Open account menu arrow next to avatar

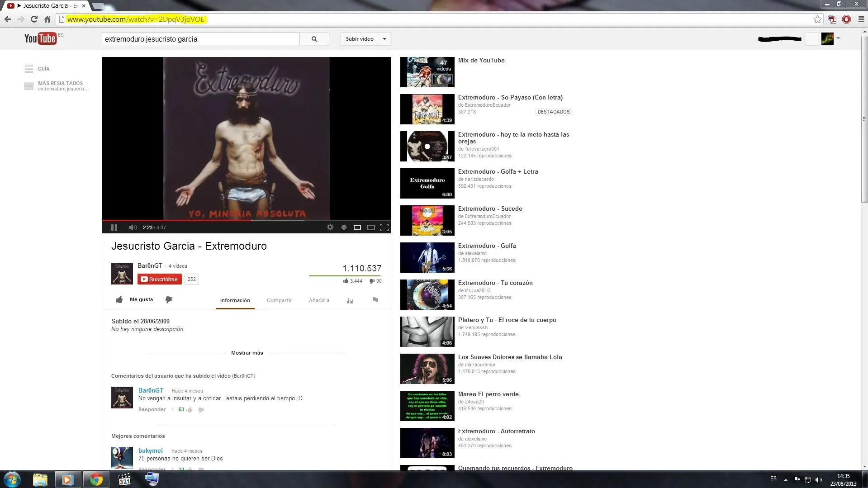point(838,38)
